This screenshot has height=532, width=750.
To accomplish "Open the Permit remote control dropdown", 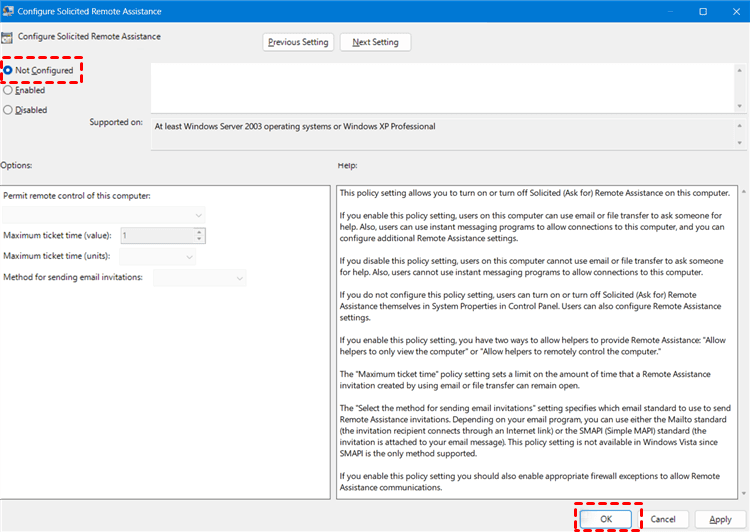I will (x=103, y=215).
